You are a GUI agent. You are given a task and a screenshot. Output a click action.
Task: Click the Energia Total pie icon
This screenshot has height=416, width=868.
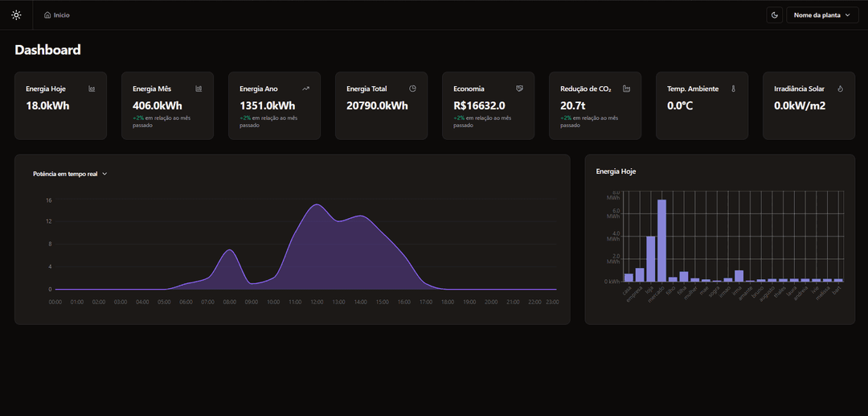coord(412,89)
